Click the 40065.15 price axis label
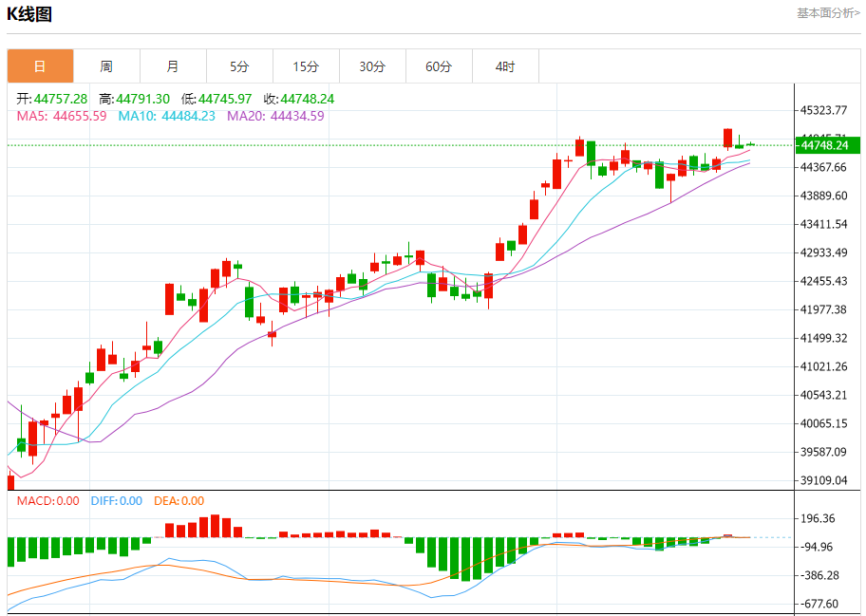866x616 pixels. [x=823, y=423]
